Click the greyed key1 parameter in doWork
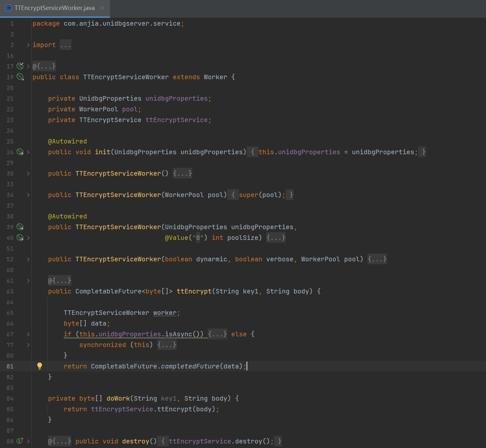Image resolution: width=486 pixels, height=448 pixels. coord(169,398)
